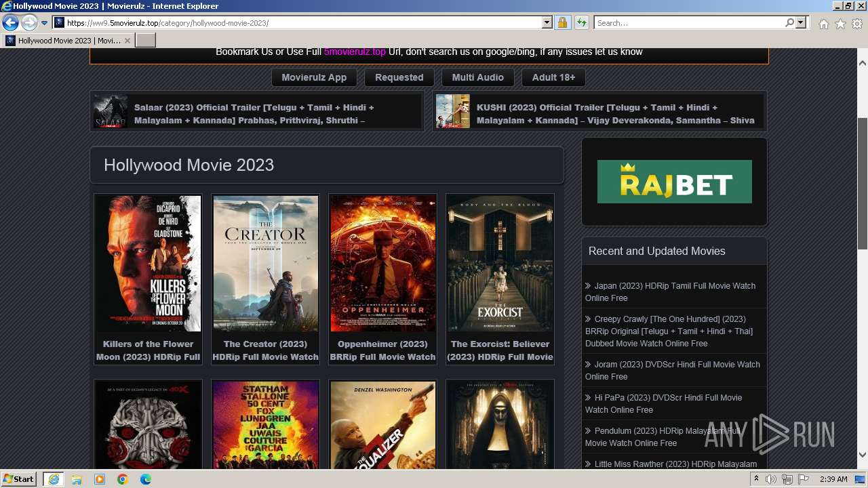Expand the address bar autocomplete dropdown
The image size is (868, 488).
coord(547,23)
